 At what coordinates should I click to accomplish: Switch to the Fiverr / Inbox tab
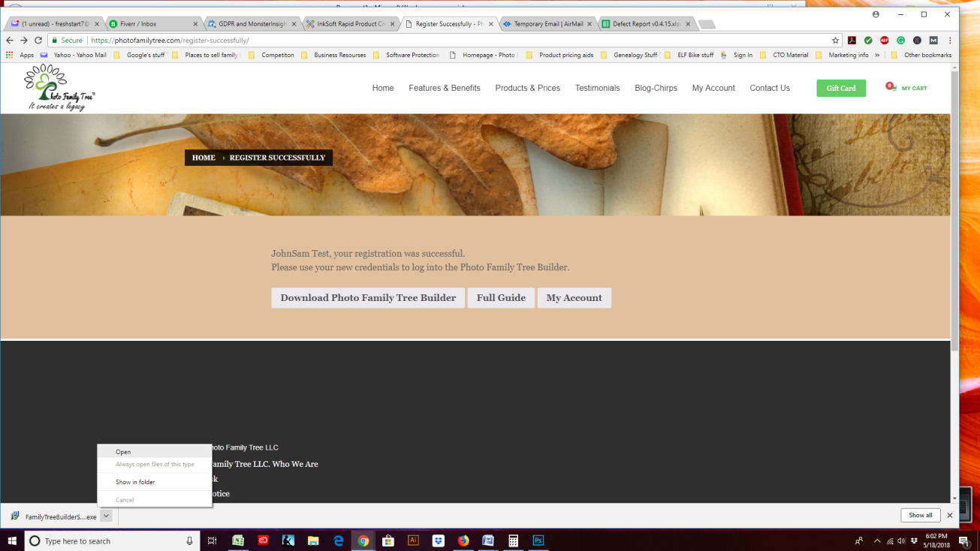pyautogui.click(x=152, y=24)
